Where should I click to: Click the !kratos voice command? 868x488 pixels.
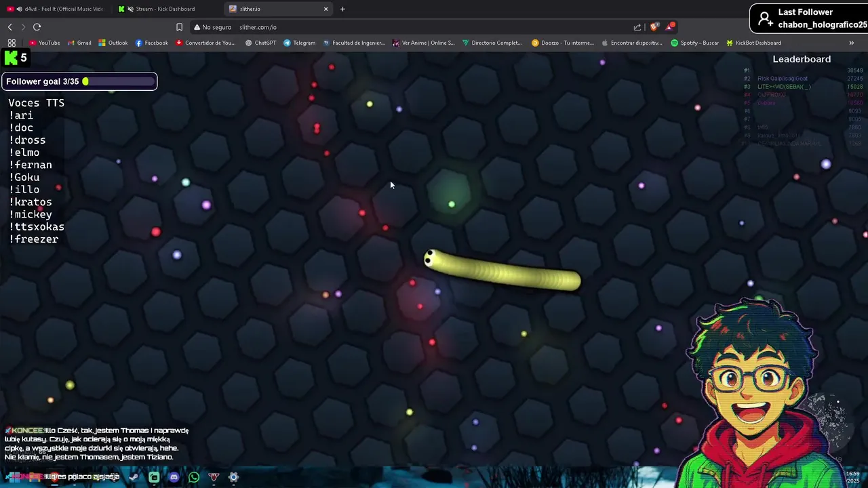[x=31, y=202]
